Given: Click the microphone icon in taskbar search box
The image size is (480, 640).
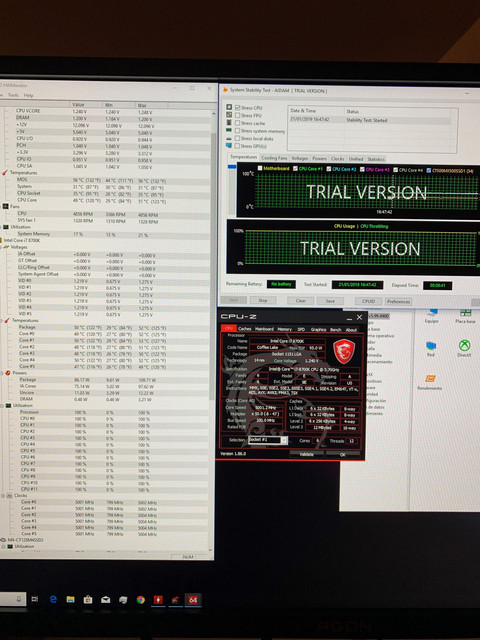Looking at the screenshot, I should (x=19, y=599).
